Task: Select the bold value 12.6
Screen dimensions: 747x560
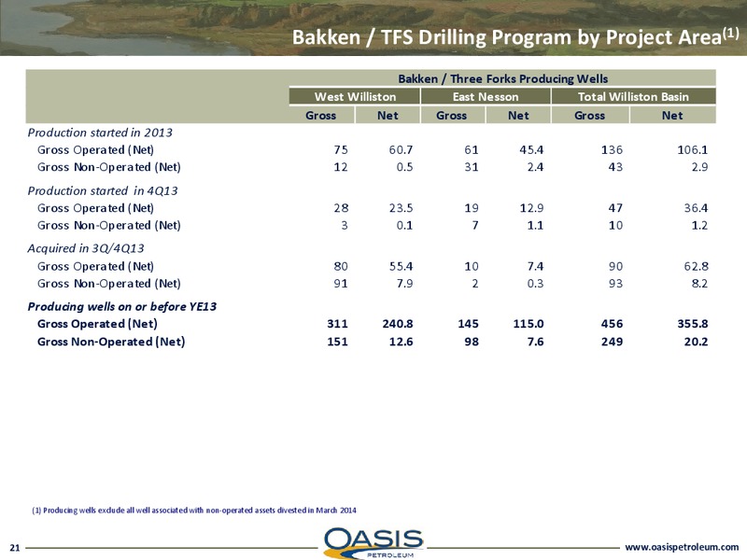Action: [402, 342]
